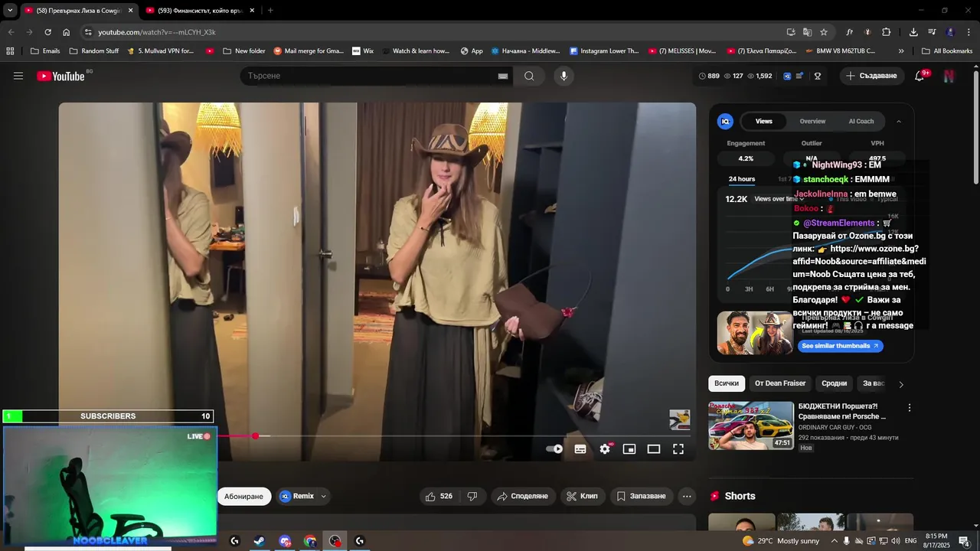This screenshot has width=980, height=551.
Task: Open Chrome from the taskbar
Action: click(310, 541)
